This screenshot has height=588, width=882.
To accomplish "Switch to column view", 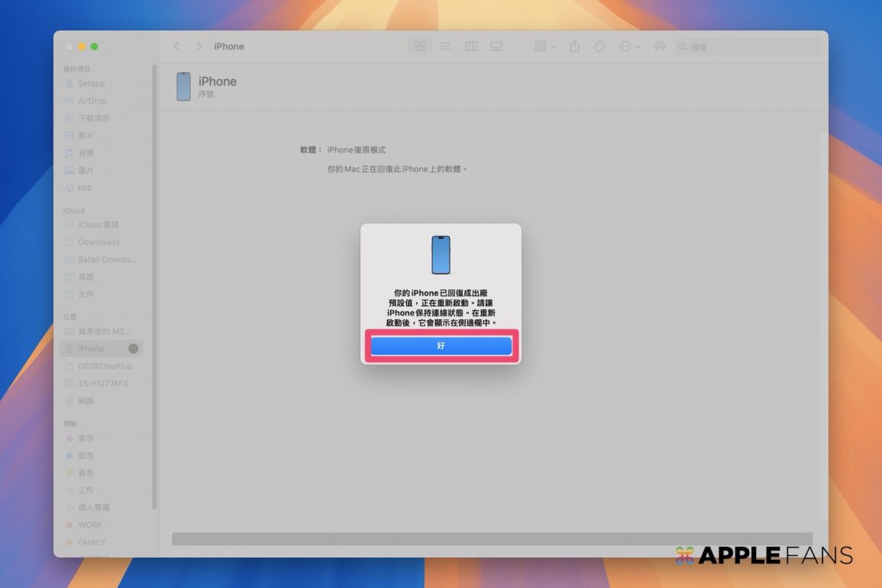I will click(x=471, y=47).
